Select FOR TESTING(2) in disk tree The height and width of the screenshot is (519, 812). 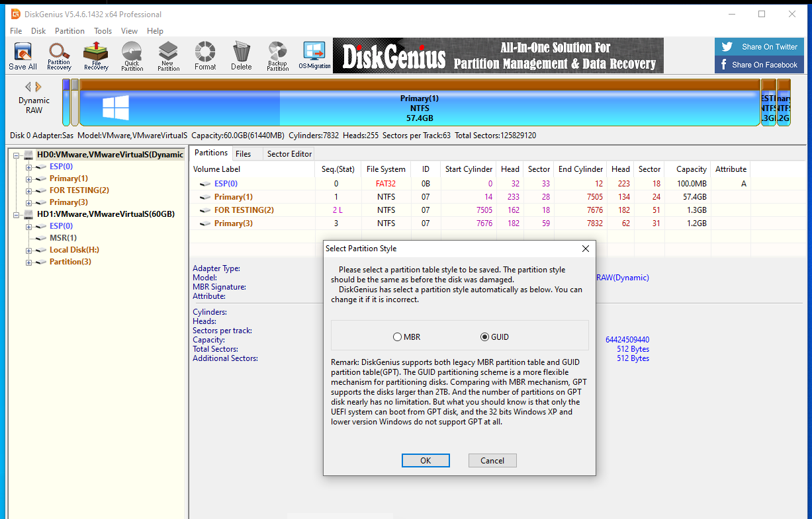(x=79, y=190)
